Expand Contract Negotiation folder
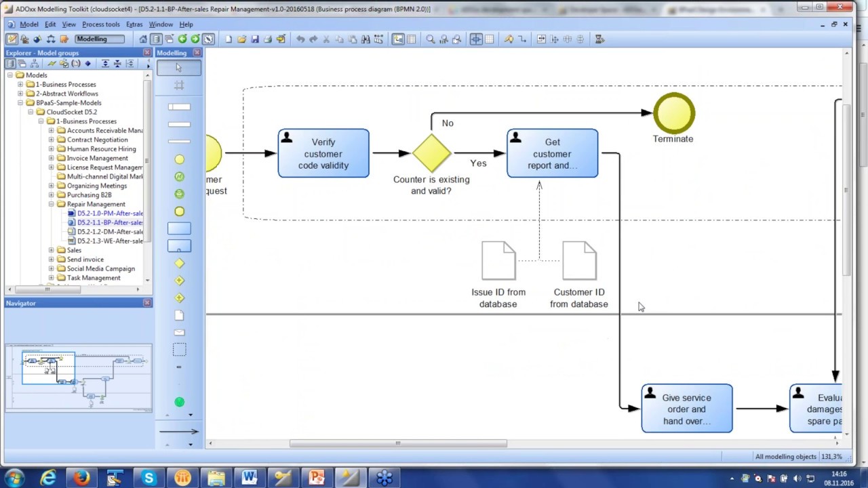868x488 pixels. click(x=51, y=140)
